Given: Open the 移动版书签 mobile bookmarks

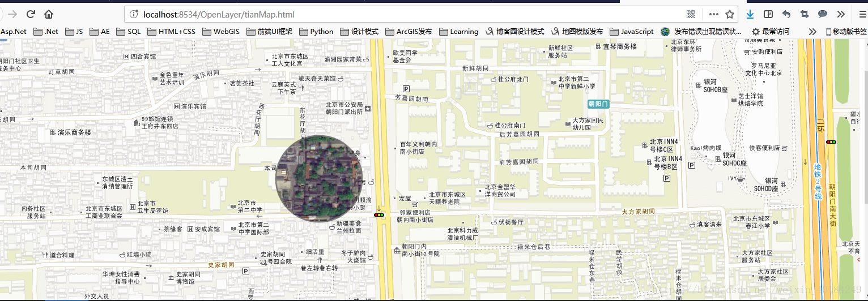Looking at the screenshot, I should point(846,32).
